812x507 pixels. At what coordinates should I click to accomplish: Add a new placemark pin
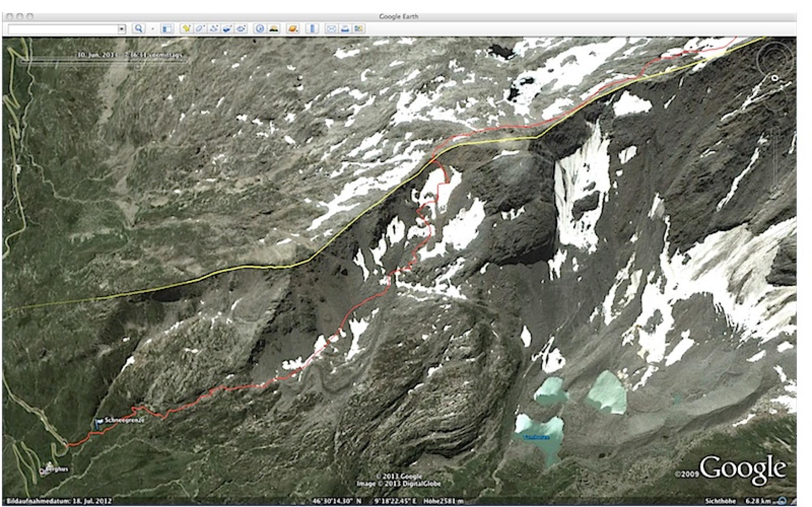click(x=186, y=29)
